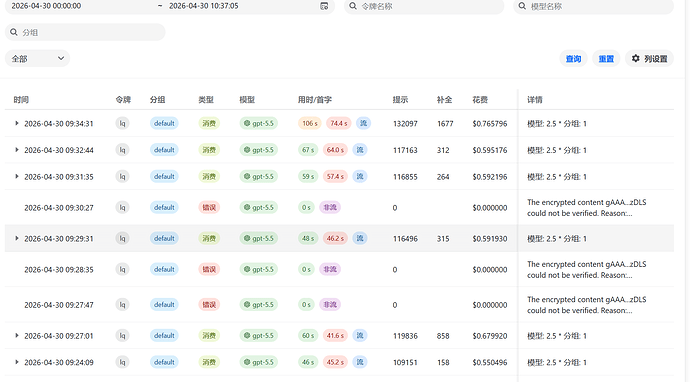Click the 令牌名称 token name search field
690x382 pixels.
tap(424, 6)
